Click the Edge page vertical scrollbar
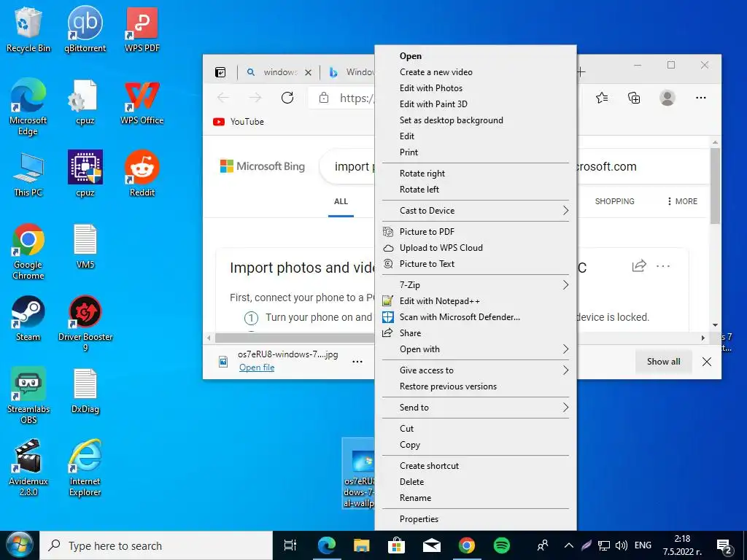This screenshot has height=560, width=747. pyautogui.click(x=715, y=186)
